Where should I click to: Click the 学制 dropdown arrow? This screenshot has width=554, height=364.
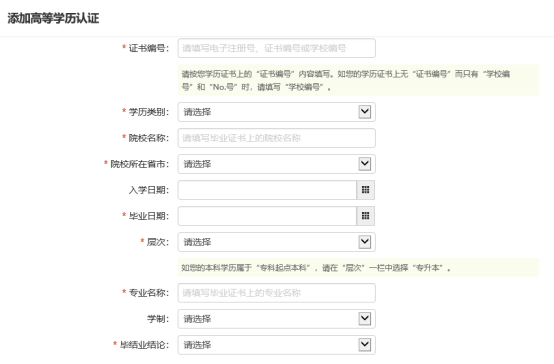[x=365, y=319]
